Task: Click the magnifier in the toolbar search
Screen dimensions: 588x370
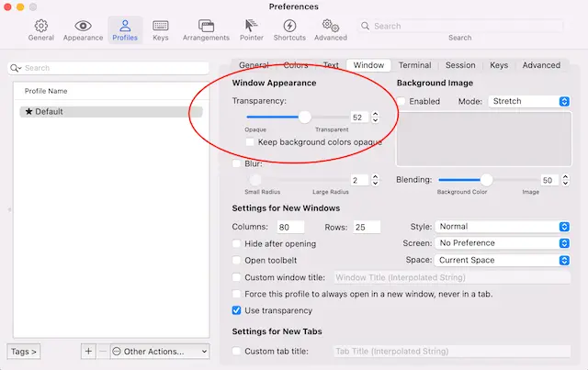Action: tap(365, 26)
